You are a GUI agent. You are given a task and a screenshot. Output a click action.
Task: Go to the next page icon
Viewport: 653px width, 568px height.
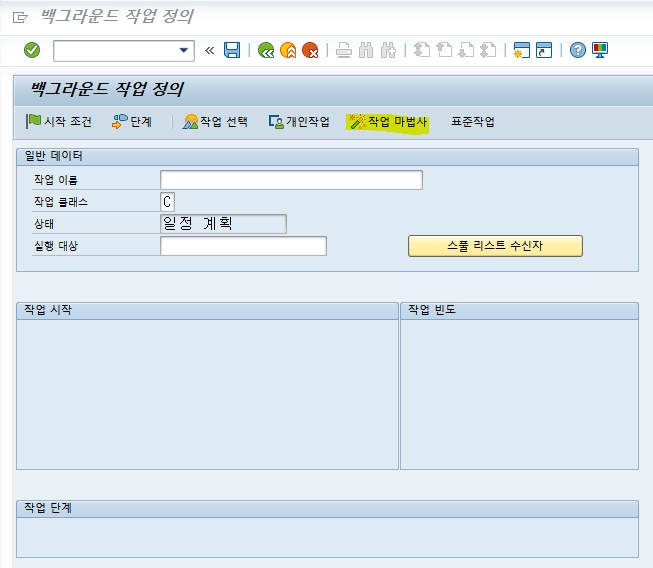point(466,50)
